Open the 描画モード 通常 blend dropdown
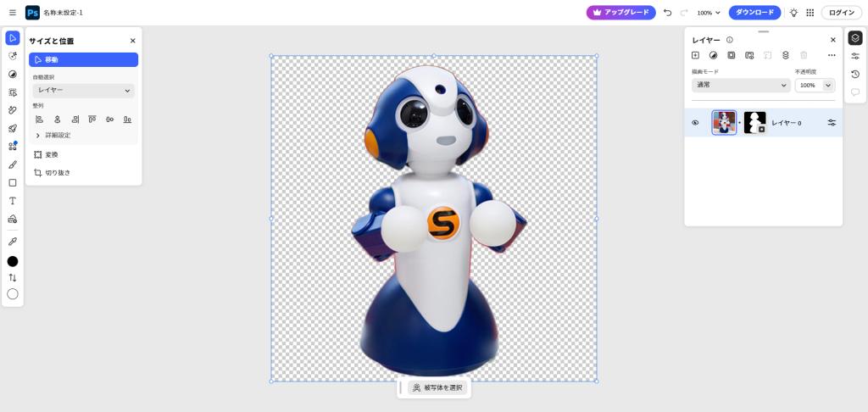 click(741, 86)
